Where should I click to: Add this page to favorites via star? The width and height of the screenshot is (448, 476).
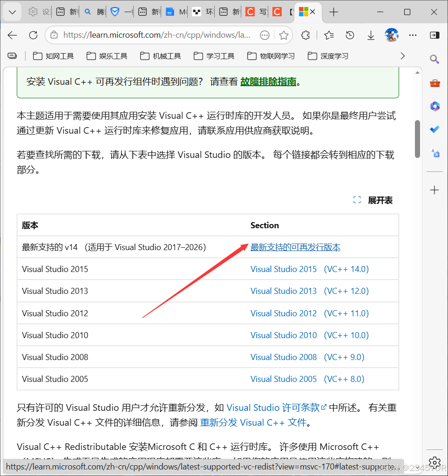[284, 35]
